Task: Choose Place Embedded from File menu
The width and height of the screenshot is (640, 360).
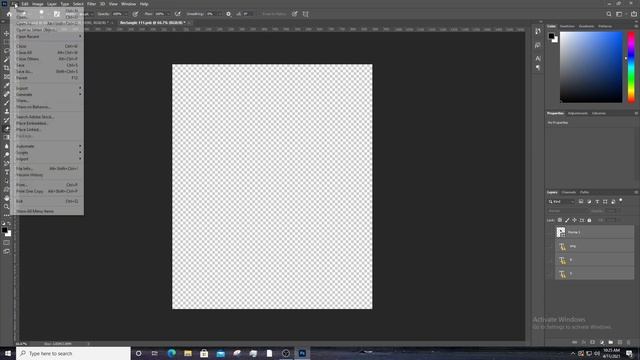Action: (47, 123)
